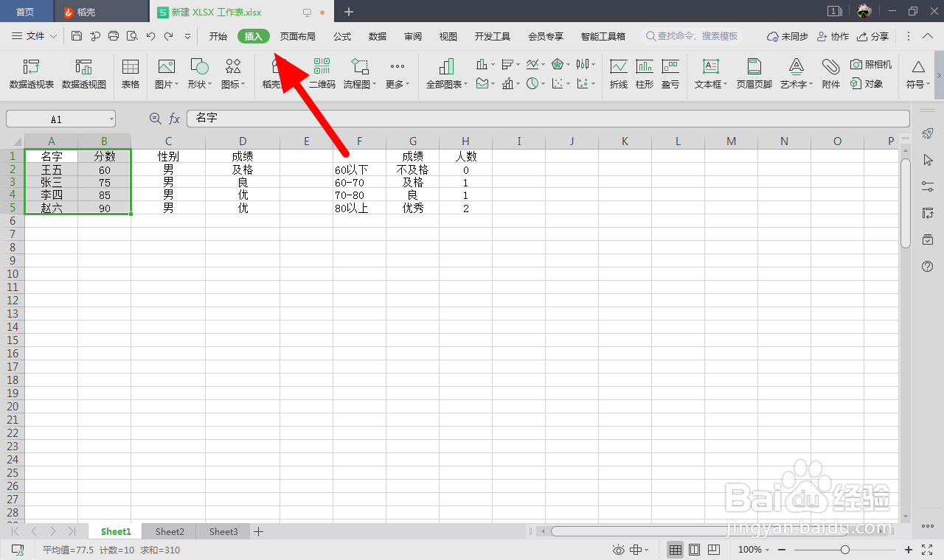The height and width of the screenshot is (560, 944).
Task: Switch to the 开发工具 ribbon tab
Action: tap(493, 36)
